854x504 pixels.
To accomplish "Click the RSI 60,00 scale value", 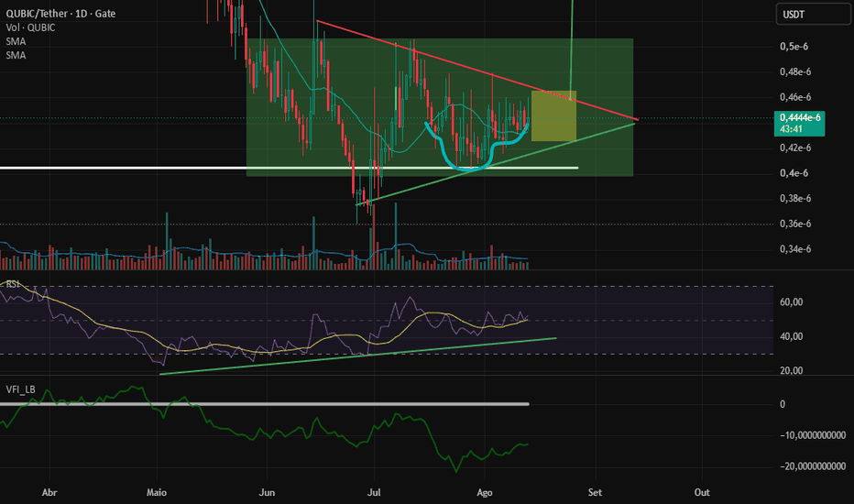I will [x=792, y=301].
